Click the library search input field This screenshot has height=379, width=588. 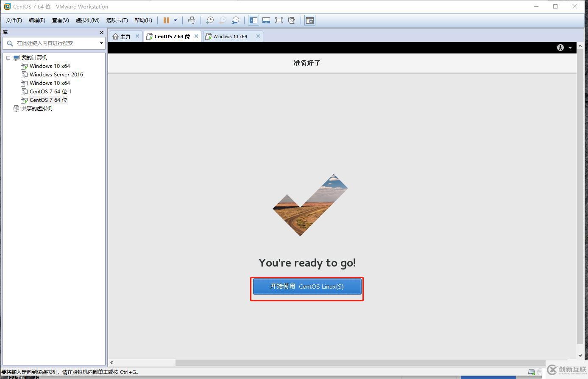click(54, 43)
